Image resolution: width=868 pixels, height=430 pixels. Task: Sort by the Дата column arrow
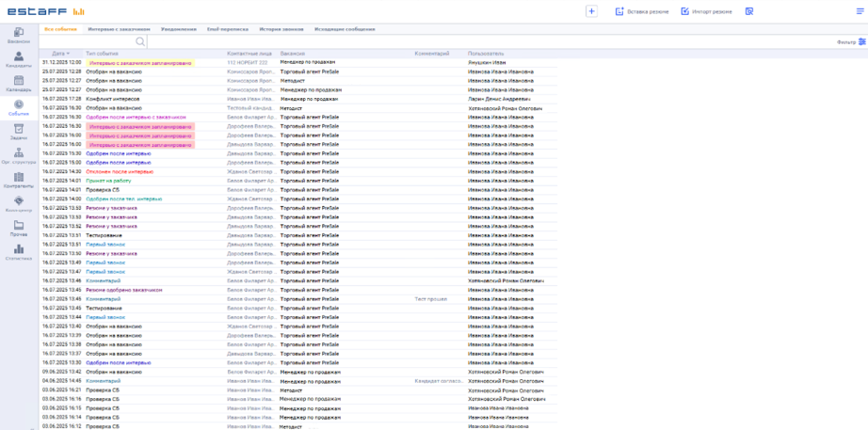[68, 54]
